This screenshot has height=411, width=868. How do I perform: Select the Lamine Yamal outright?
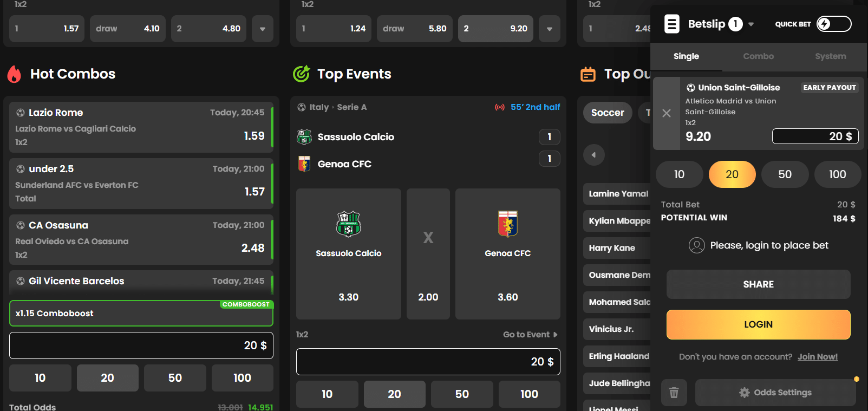(x=617, y=194)
